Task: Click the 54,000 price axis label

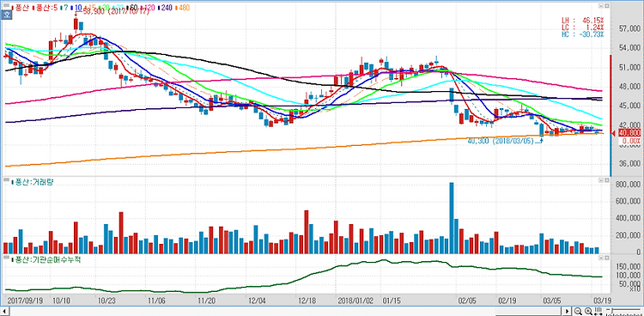Action: coord(629,48)
